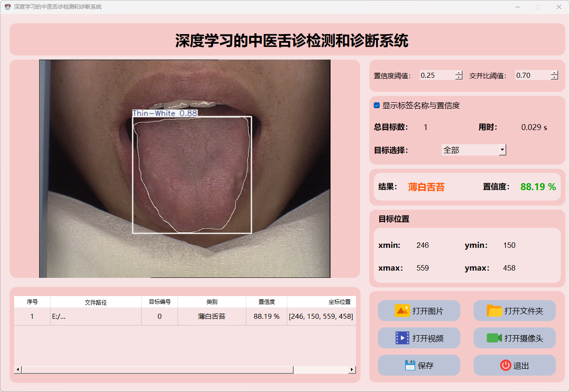This screenshot has width=570, height=392.
Task: Increase the 置信度阈值 value with up arrow
Action: (x=458, y=73)
